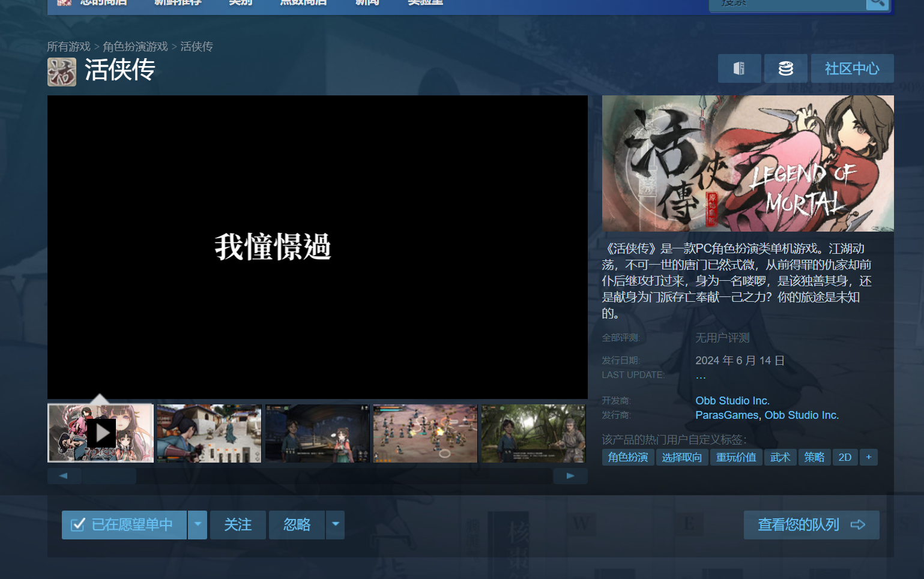924x579 pixels.
Task: Open the book-shaped icon button next to 社区中心
Action: click(x=739, y=68)
